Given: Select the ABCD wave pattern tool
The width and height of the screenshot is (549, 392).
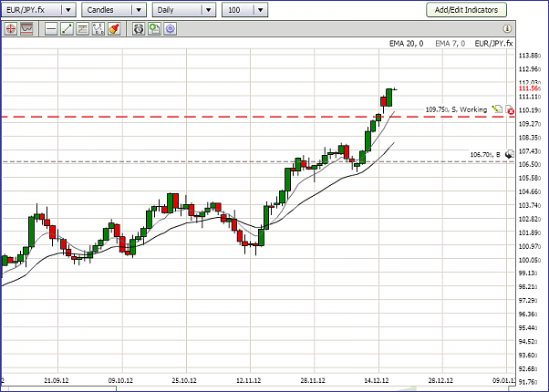Looking at the screenshot, I should click(x=98, y=28).
